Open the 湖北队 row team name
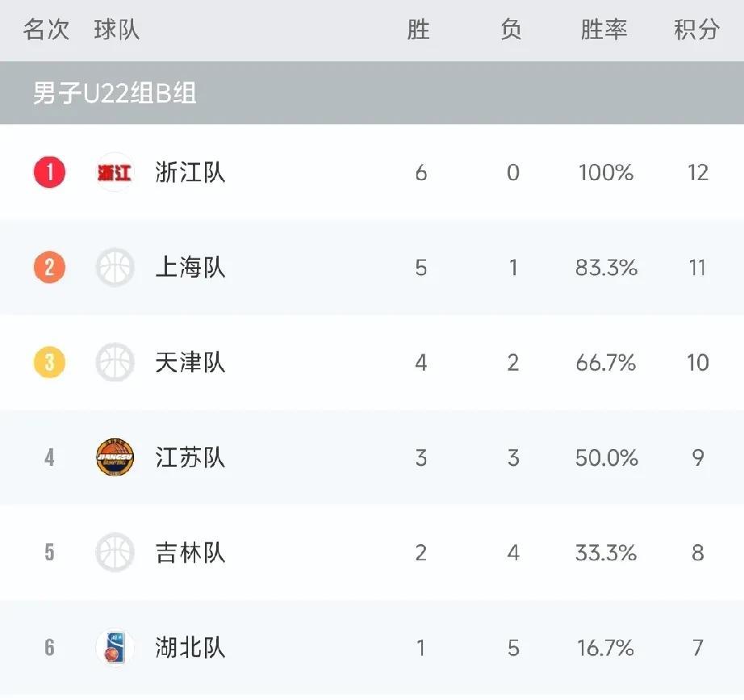744x700 pixels. click(190, 648)
